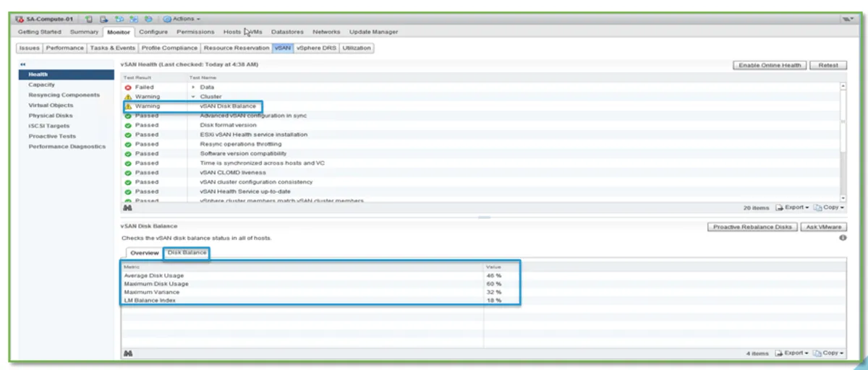Open the Datastores tab
868x370 pixels.
(x=289, y=32)
